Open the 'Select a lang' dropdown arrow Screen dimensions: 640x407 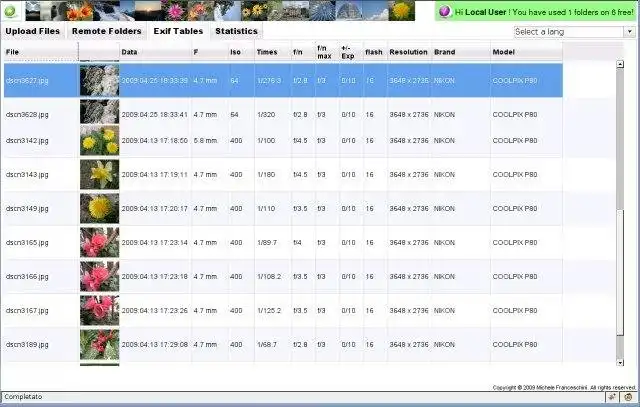(x=630, y=31)
